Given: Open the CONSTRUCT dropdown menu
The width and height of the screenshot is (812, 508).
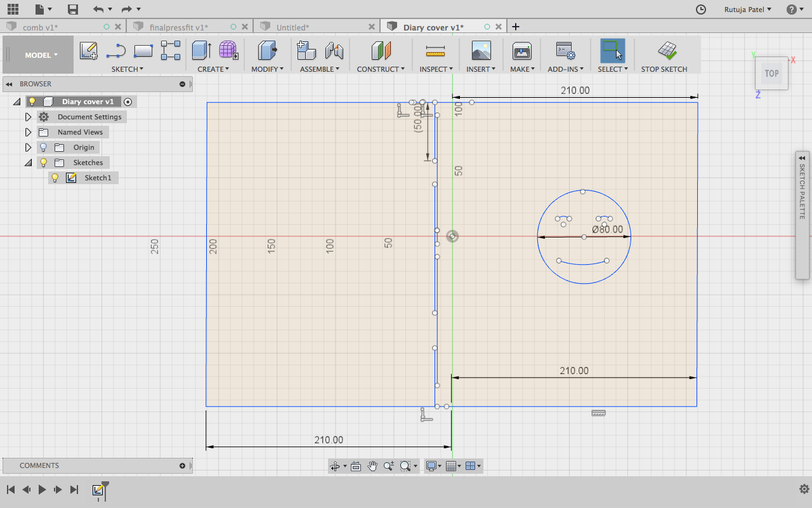Looking at the screenshot, I should click(x=381, y=69).
